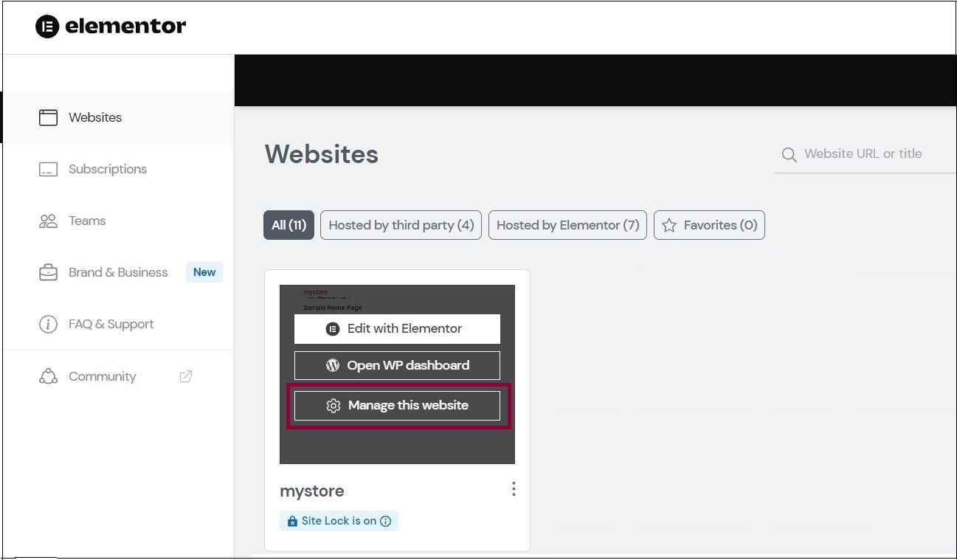Click the mystore website title
The width and height of the screenshot is (957, 560).
point(311,491)
